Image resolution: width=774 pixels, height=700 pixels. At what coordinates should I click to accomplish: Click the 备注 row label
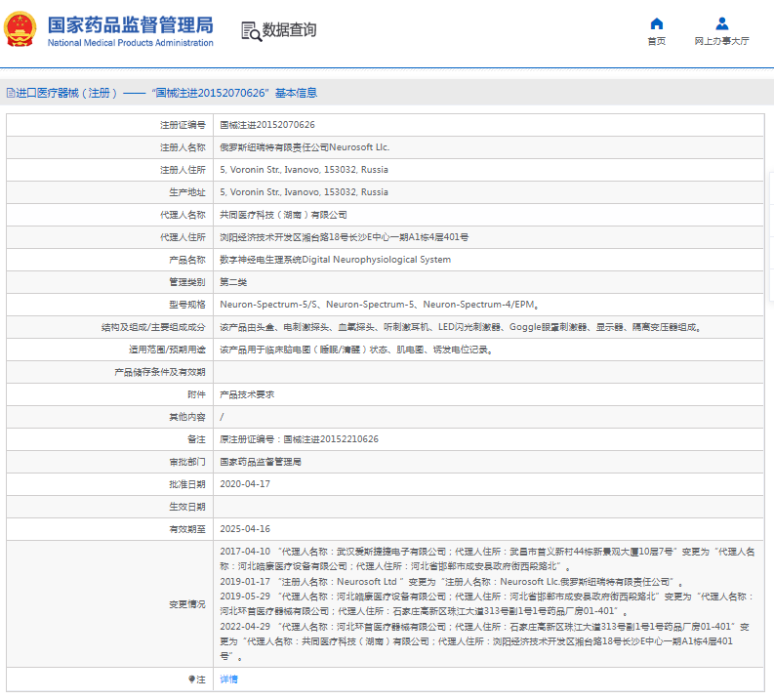[196, 439]
